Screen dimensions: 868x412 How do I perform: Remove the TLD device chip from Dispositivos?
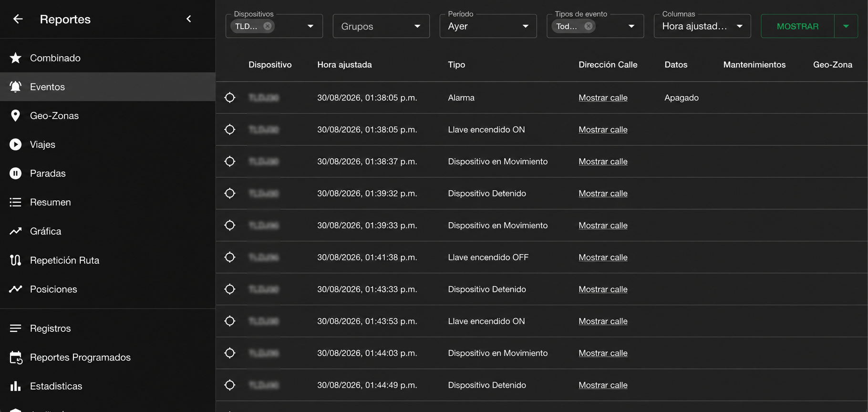coord(268,26)
